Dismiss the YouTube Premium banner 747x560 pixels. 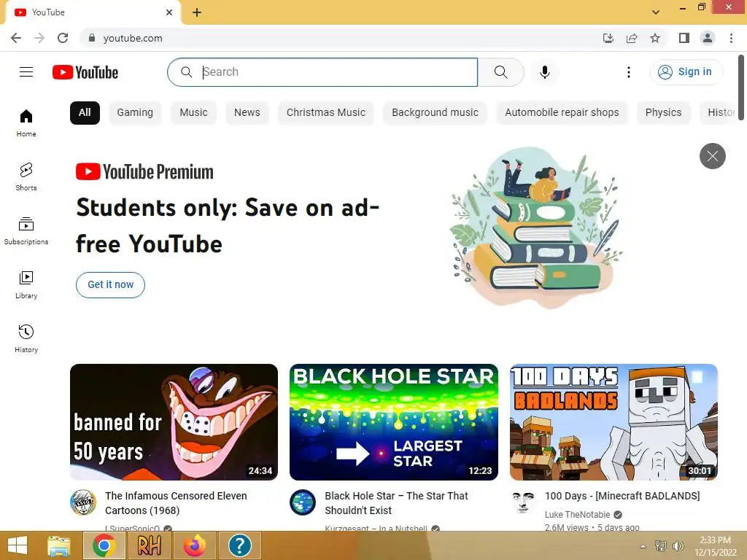click(x=712, y=156)
